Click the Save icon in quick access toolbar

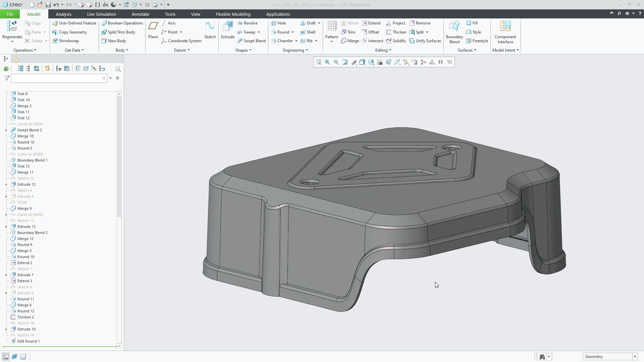click(48, 5)
